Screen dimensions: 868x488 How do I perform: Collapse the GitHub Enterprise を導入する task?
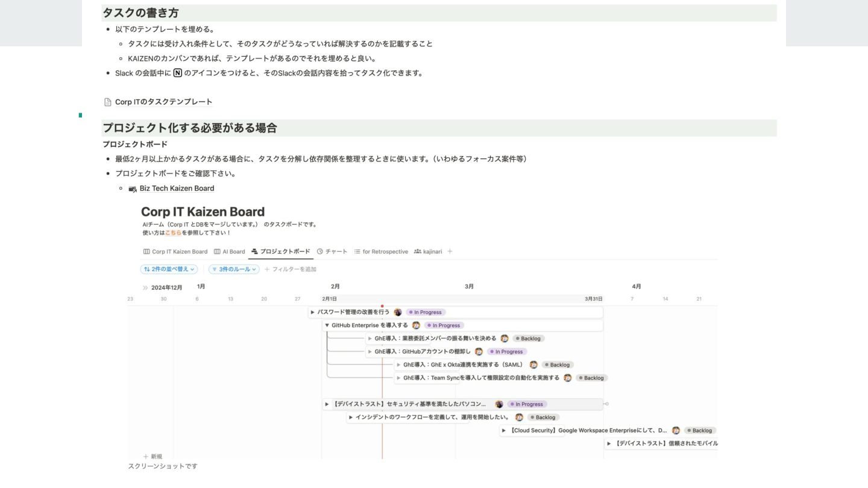point(327,325)
